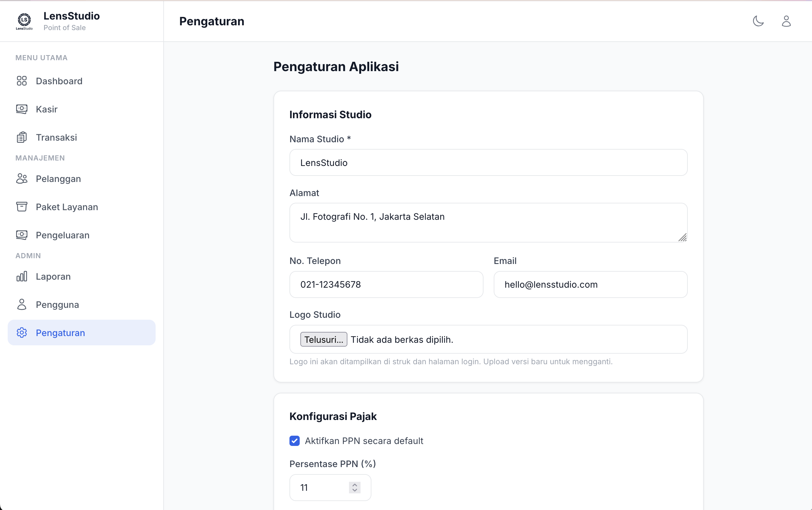Grab the Alamat textarea resize handle
The height and width of the screenshot is (510, 812).
coord(683,238)
